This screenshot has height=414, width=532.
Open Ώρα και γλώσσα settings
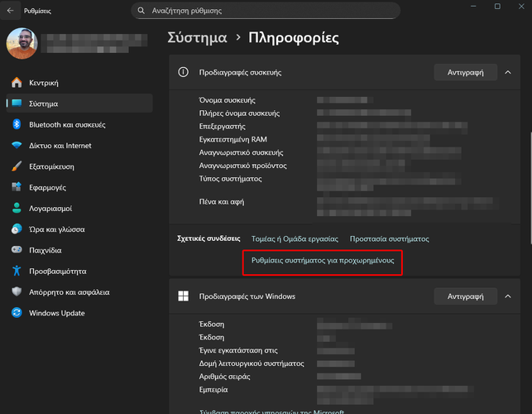click(56, 229)
